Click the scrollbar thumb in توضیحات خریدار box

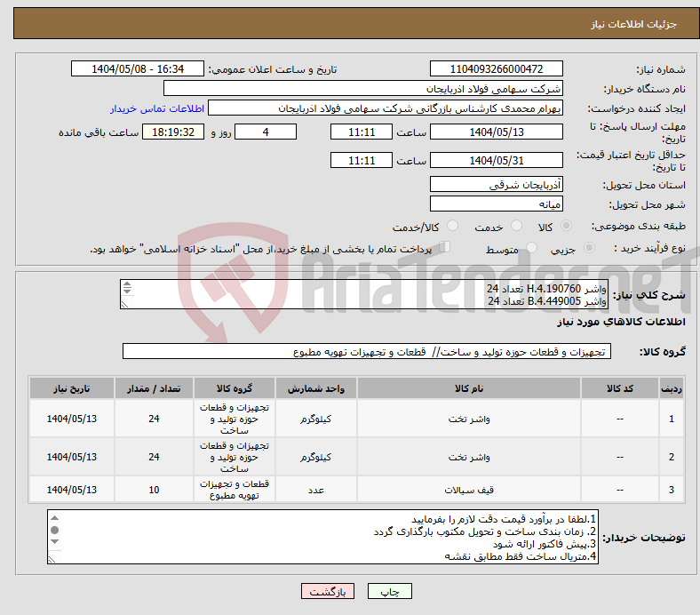click(54, 531)
